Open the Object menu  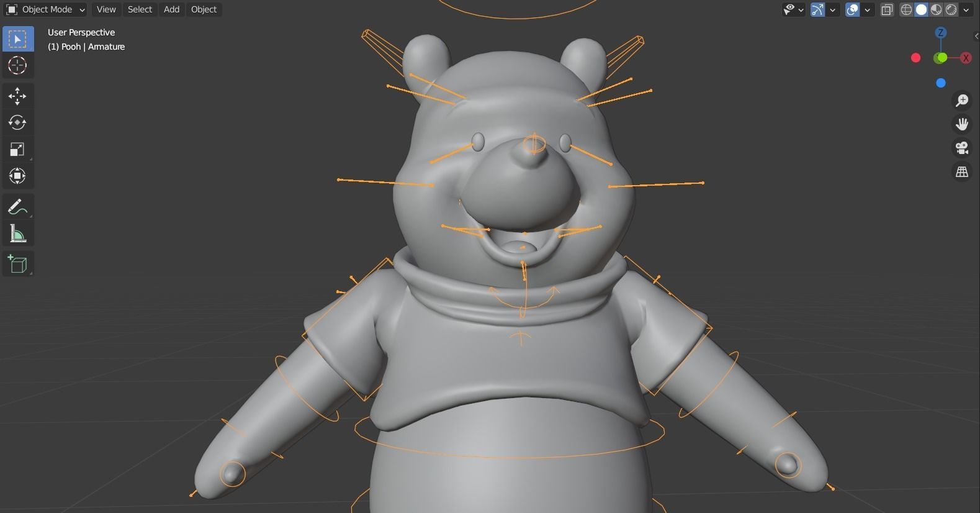tap(204, 9)
